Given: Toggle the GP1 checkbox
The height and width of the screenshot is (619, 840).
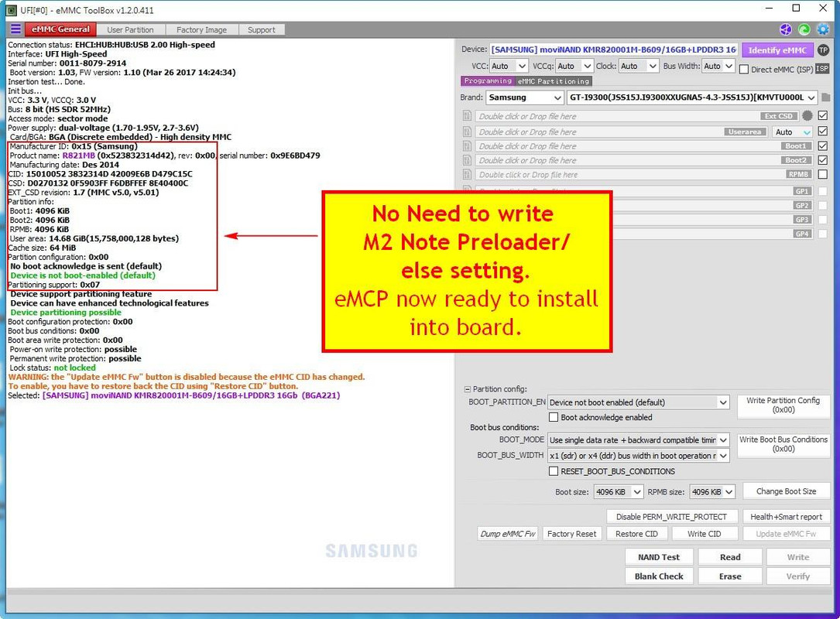Looking at the screenshot, I should [823, 191].
